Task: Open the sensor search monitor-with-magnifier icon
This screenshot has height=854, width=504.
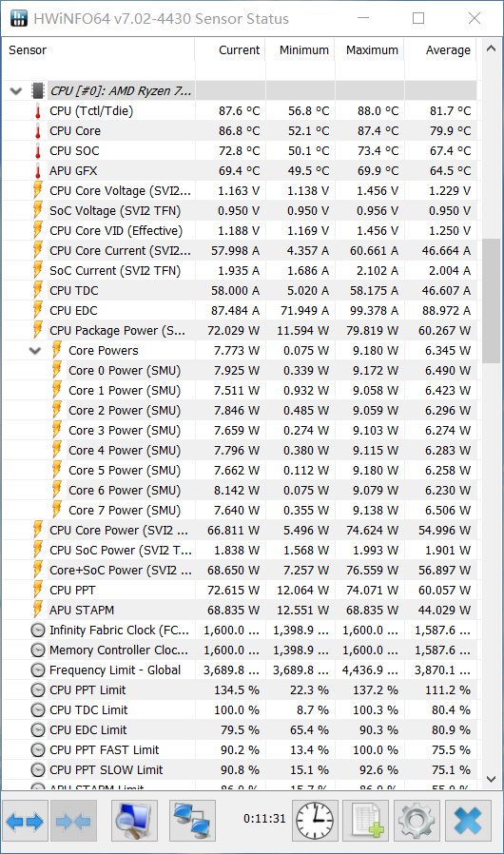Action: [x=135, y=820]
